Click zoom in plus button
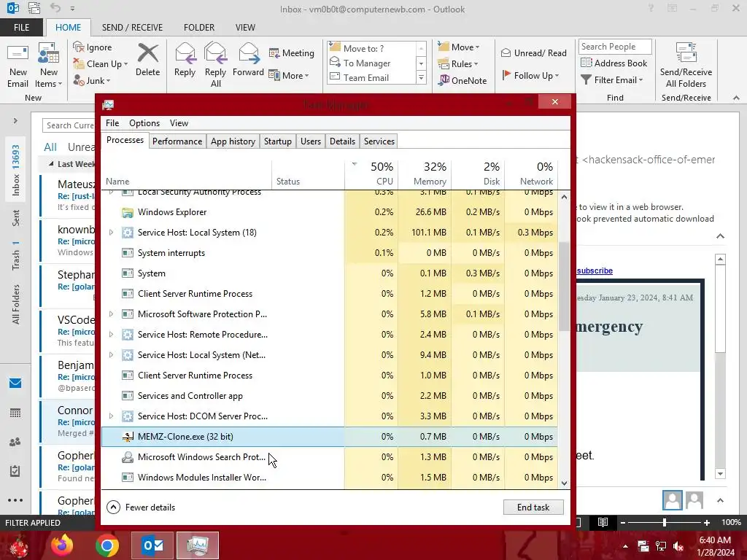The height and width of the screenshot is (560, 747). click(707, 522)
